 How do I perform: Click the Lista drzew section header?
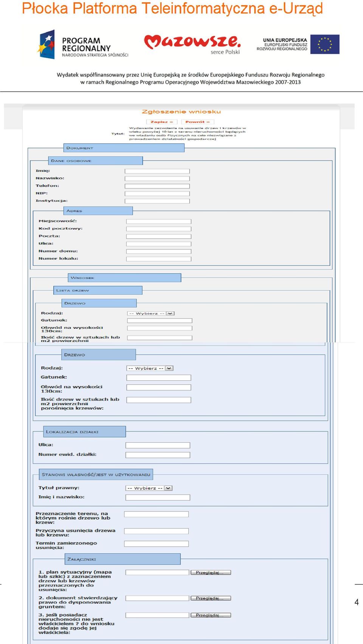pos(98,290)
